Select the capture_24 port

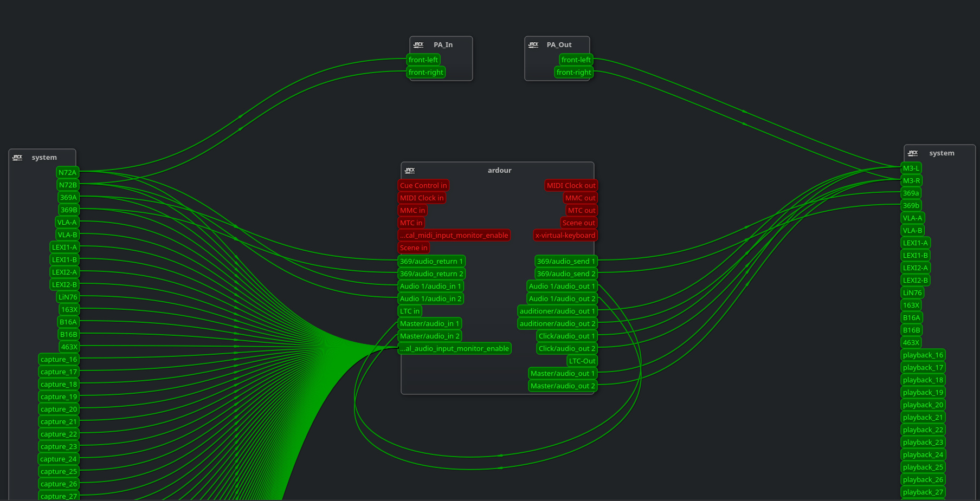[59, 459]
